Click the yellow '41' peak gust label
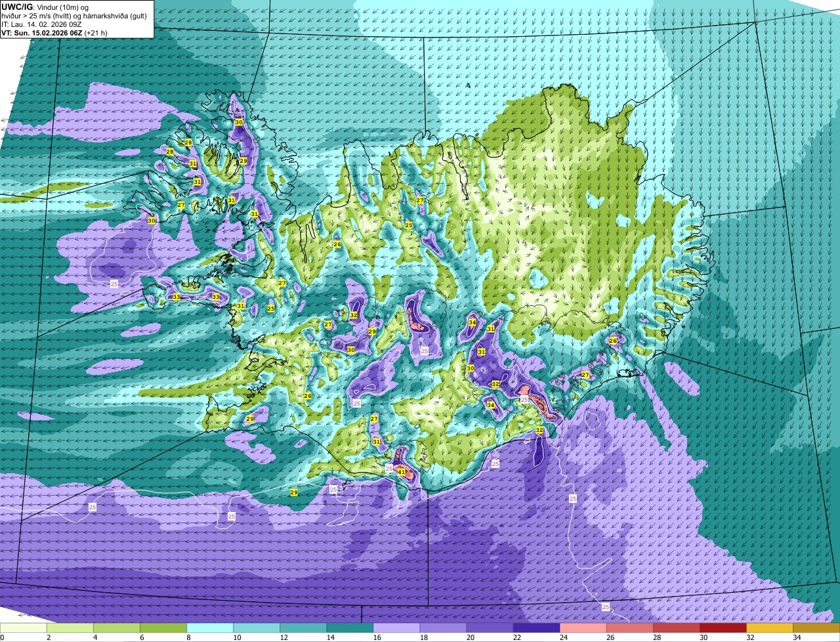The height and width of the screenshot is (642, 840). coord(401,471)
